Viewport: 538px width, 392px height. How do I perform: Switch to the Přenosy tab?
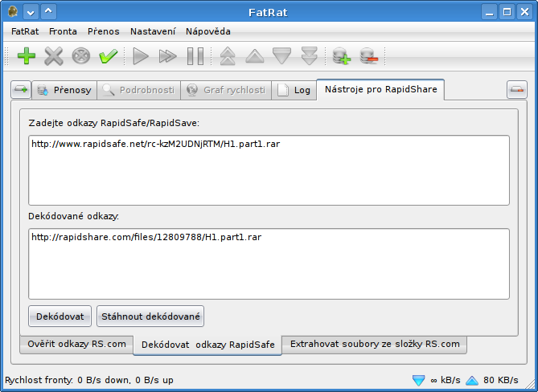pos(64,90)
